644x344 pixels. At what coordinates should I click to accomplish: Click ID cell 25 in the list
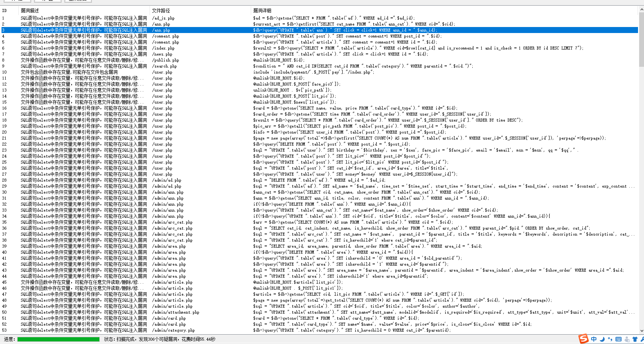point(4,162)
